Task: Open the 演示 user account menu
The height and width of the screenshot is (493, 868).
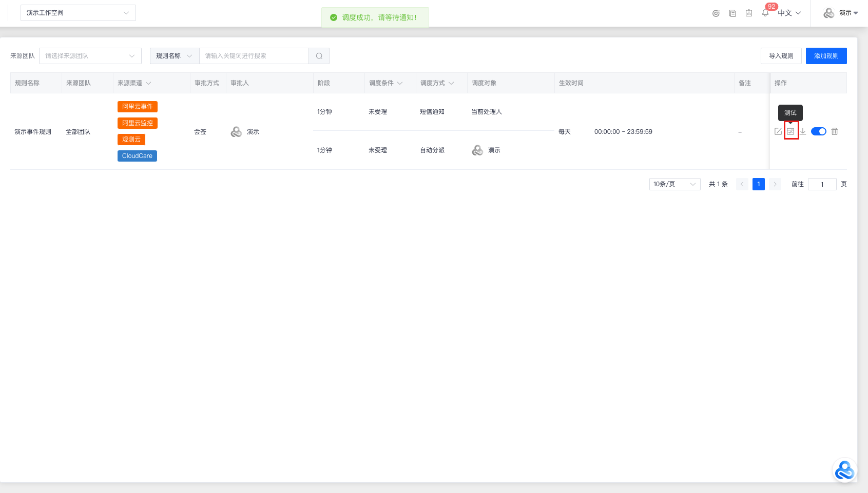Action: pos(841,13)
